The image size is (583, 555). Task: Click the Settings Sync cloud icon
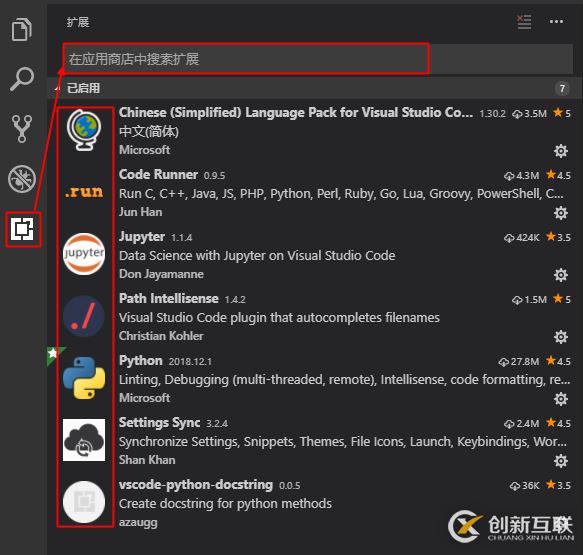coord(84,440)
